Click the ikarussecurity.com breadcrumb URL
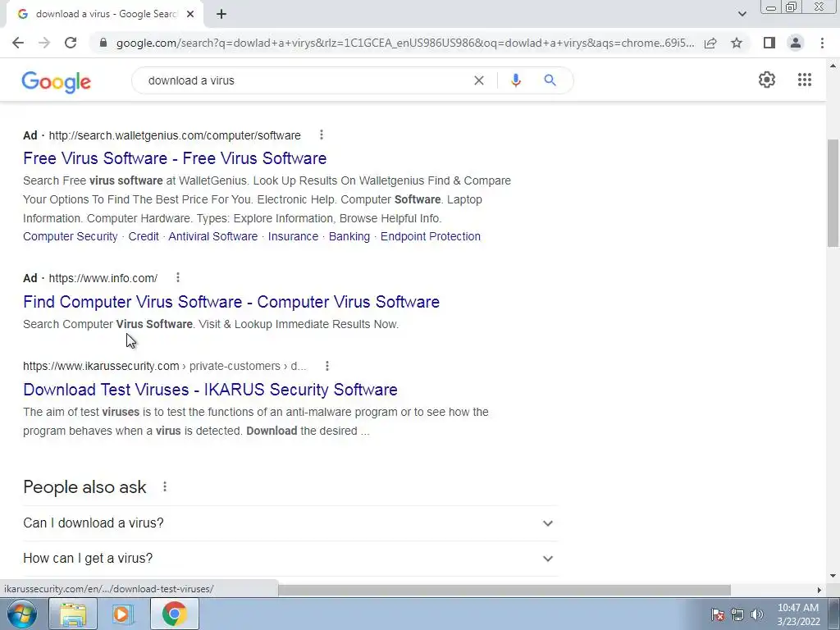The width and height of the screenshot is (840, 630). coord(164,366)
